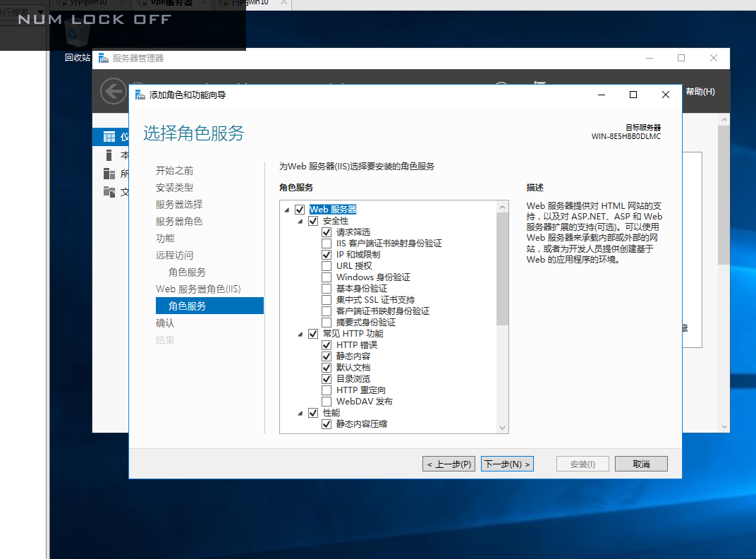This screenshot has width=756, height=559.
Task: Toggle 常见 HTTP 功能 checkbox
Action: pyautogui.click(x=313, y=334)
